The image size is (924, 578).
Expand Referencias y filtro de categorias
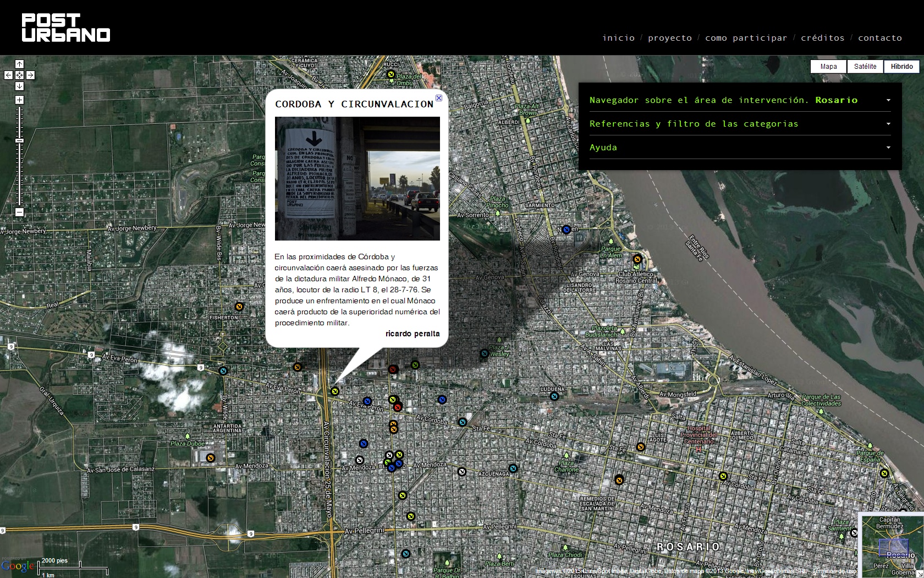[x=888, y=124]
